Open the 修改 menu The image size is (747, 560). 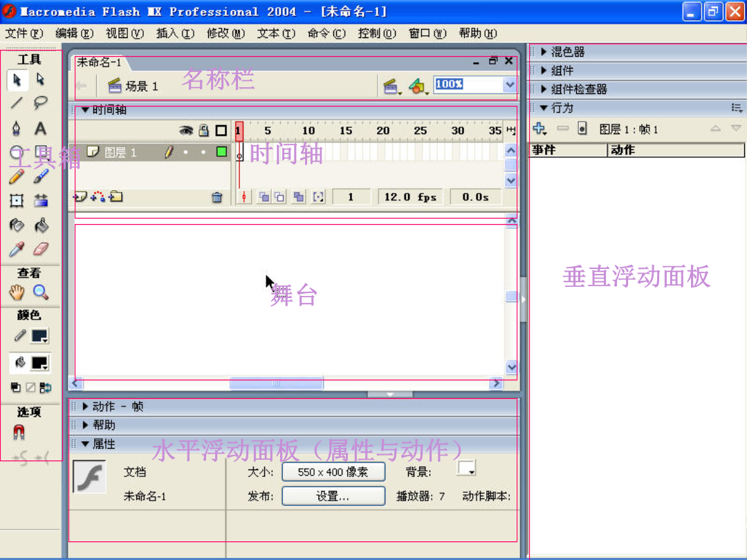(x=225, y=33)
